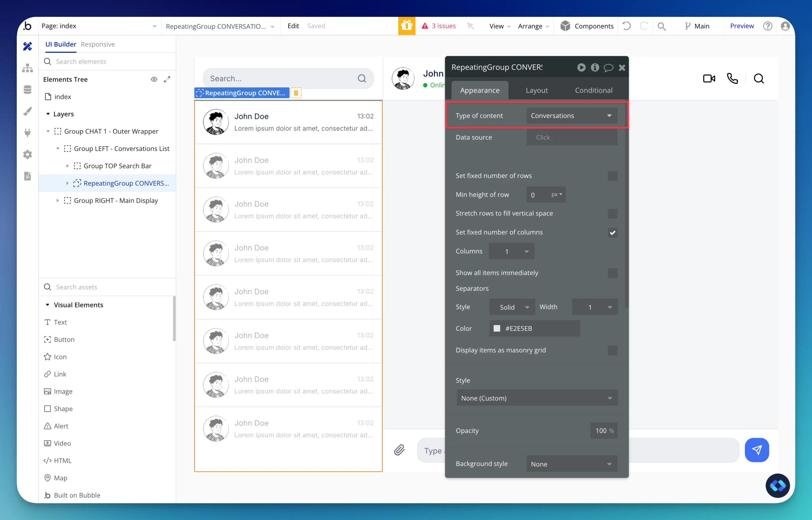
Task: Click the Undo arrow icon
Action: click(627, 26)
